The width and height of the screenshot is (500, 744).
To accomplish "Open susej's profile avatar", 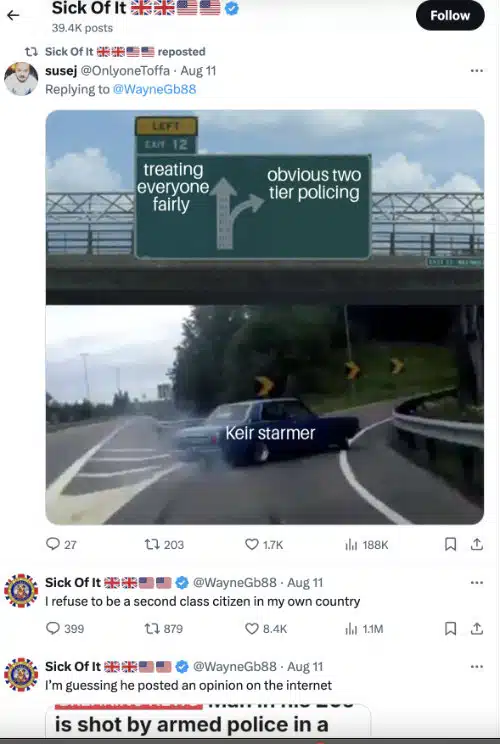I will click(x=21, y=79).
